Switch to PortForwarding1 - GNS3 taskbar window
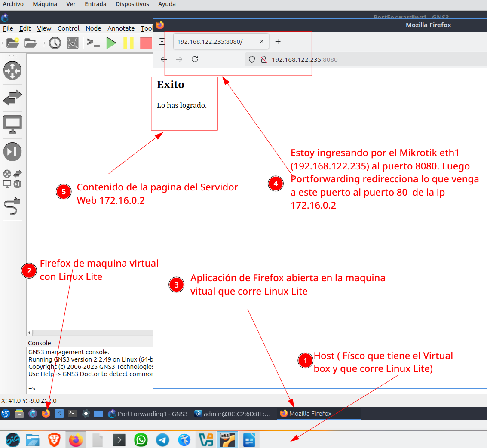Viewport: 487px width, 448px height. point(148,414)
